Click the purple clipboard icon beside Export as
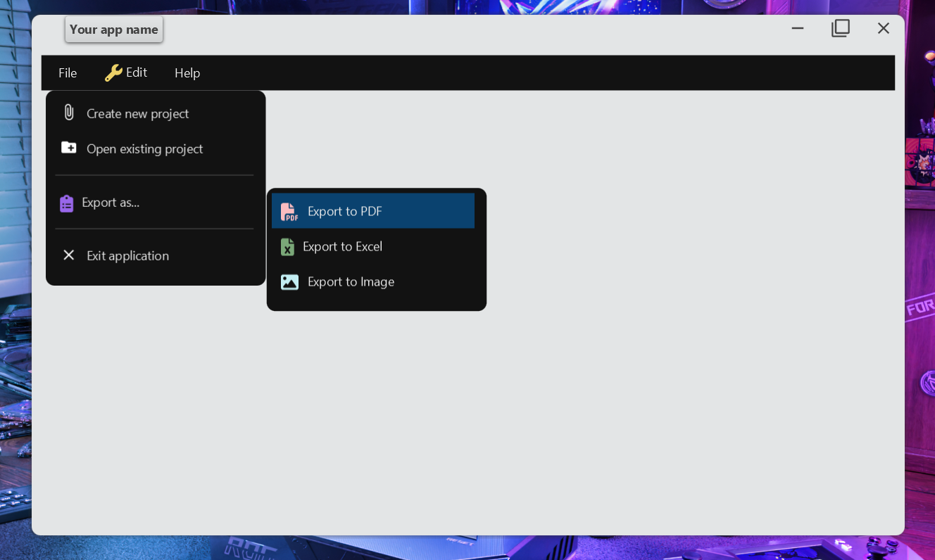The image size is (935, 560). click(x=66, y=203)
